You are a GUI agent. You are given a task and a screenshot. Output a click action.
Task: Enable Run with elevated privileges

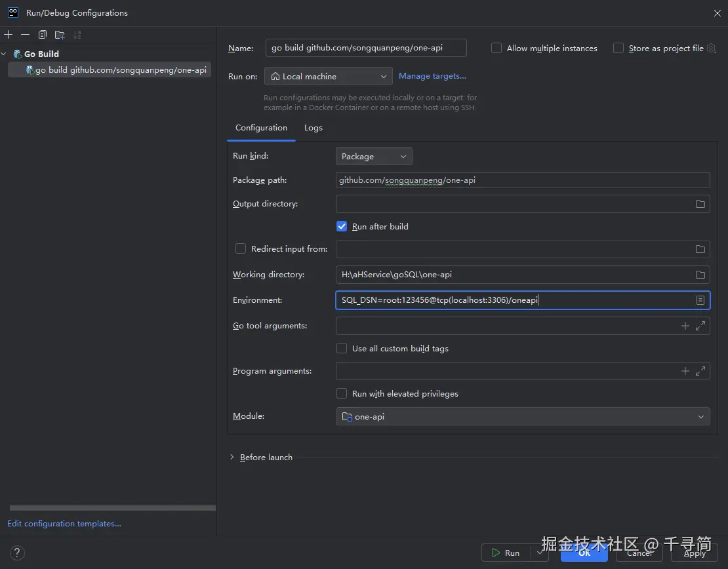342,393
